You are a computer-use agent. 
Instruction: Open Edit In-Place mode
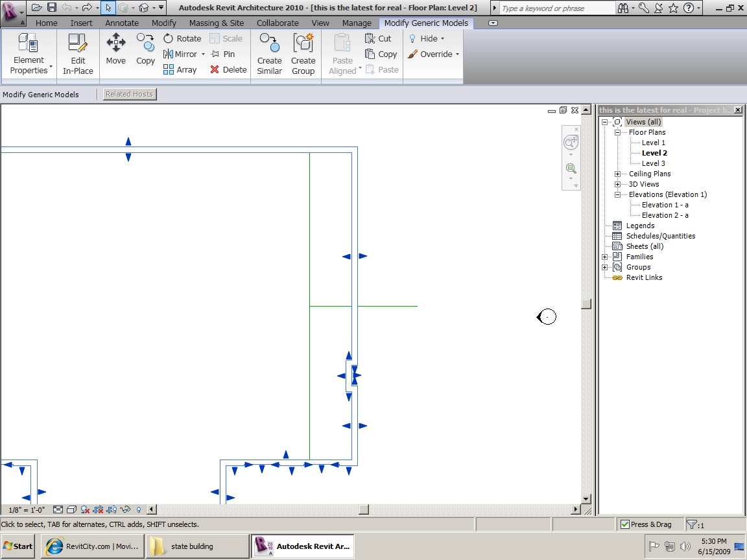pos(78,53)
